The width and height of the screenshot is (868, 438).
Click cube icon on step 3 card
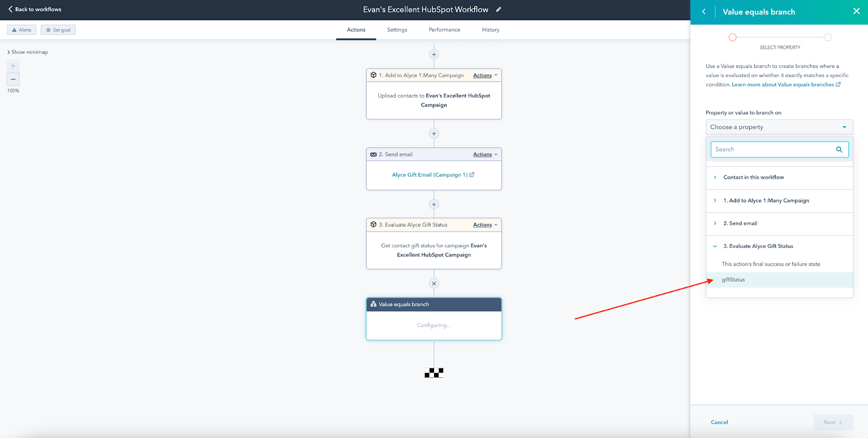click(x=373, y=224)
